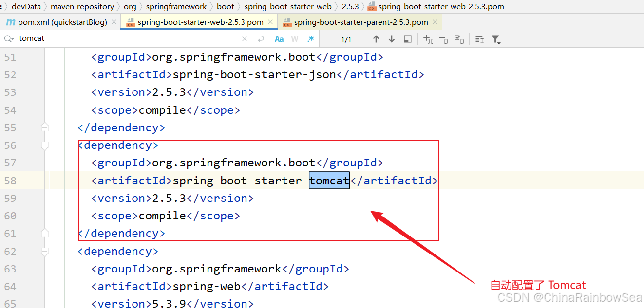644x308 pixels.
Task: Toggle search in selection icon
Action: (479, 39)
